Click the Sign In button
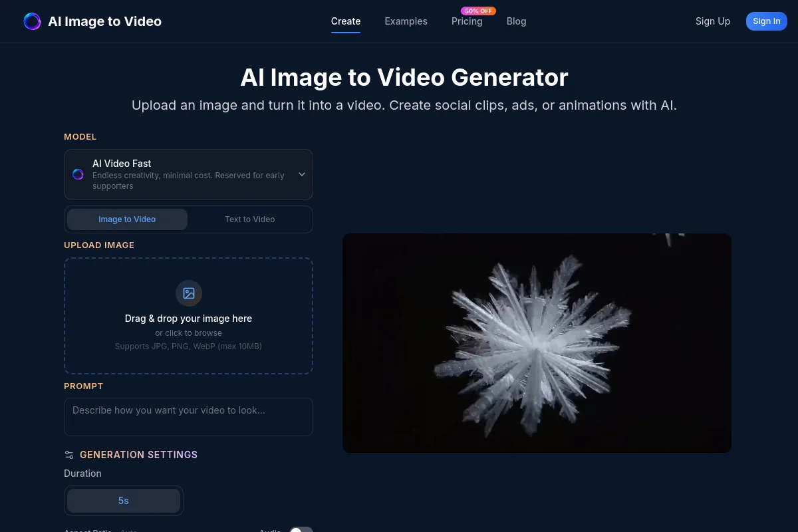The width and height of the screenshot is (798, 532). click(767, 21)
